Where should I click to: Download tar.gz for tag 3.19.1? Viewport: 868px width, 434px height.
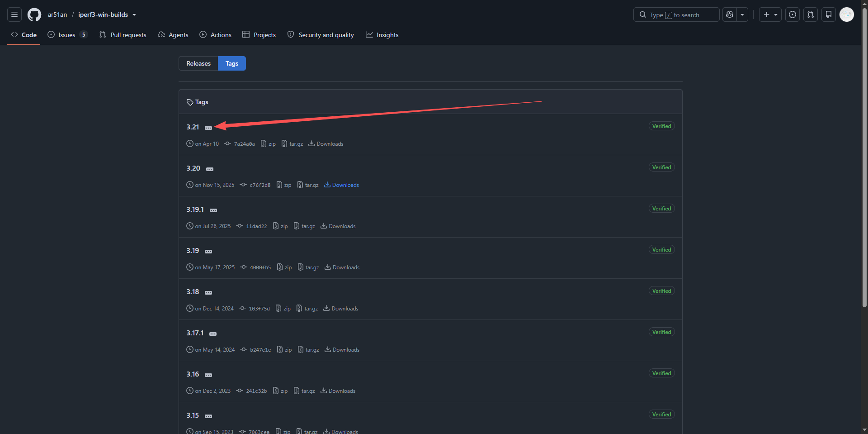304,226
